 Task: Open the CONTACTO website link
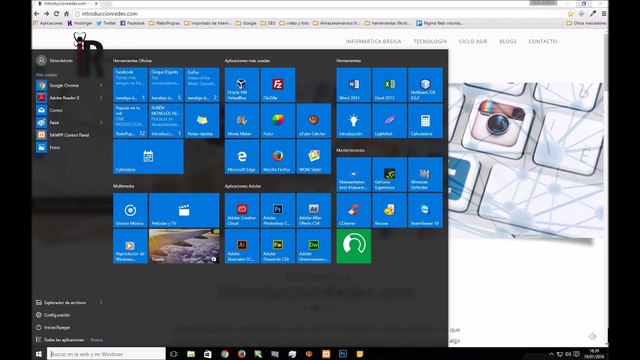542,41
